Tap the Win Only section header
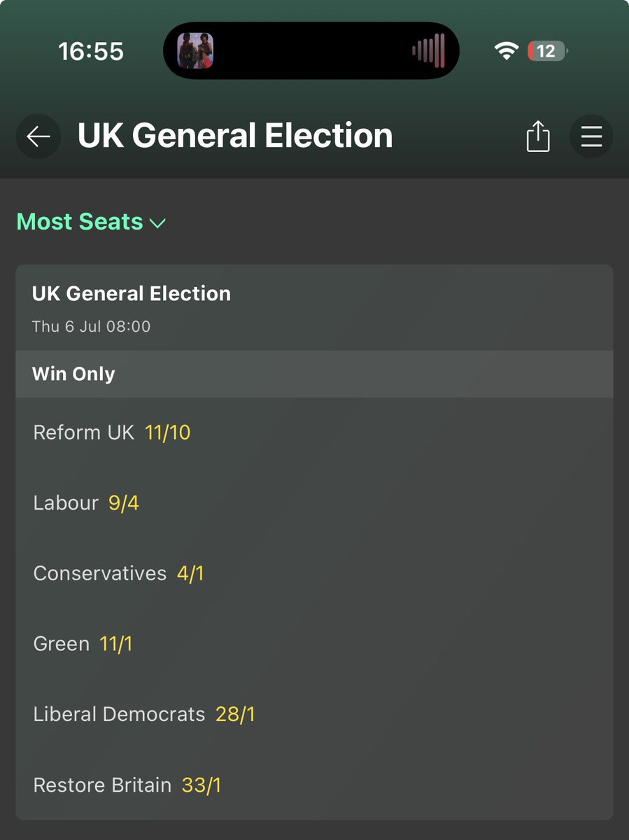This screenshot has width=629, height=840. [73, 374]
